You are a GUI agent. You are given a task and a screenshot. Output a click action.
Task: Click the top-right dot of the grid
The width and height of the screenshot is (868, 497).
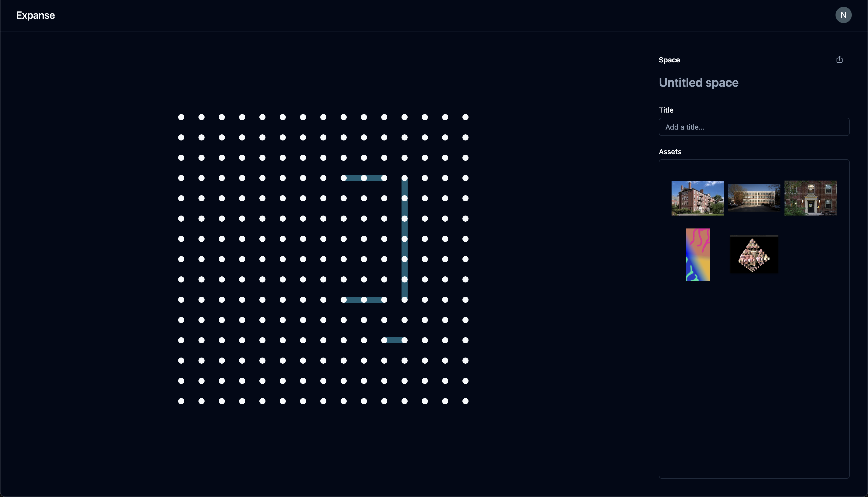click(465, 117)
